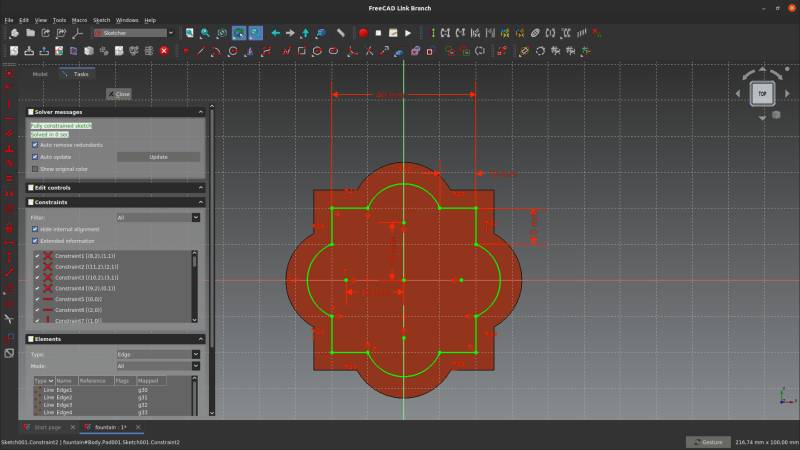Collapse the Solver messages panel
The width and height of the screenshot is (800, 450).
[201, 112]
